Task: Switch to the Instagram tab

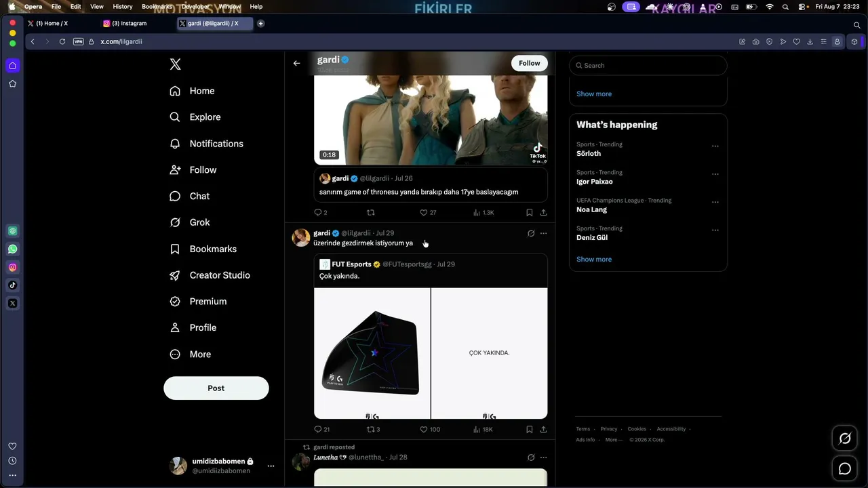Action: click(129, 24)
